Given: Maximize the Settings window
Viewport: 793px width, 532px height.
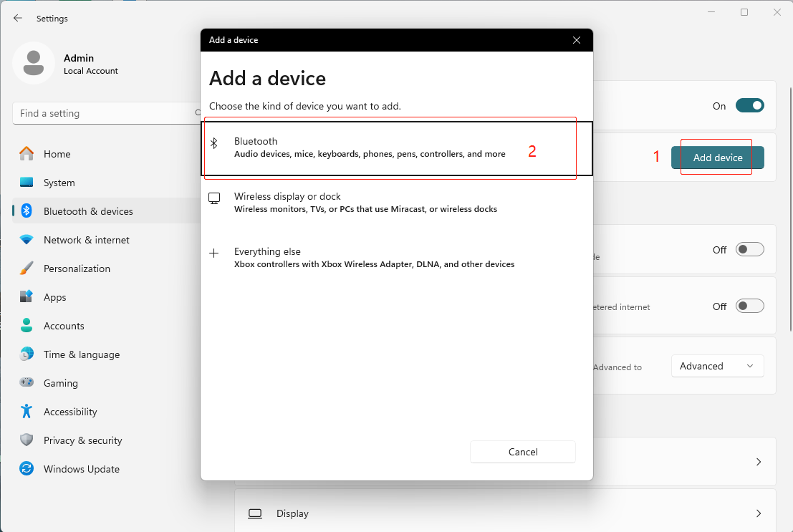Looking at the screenshot, I should pos(744,12).
